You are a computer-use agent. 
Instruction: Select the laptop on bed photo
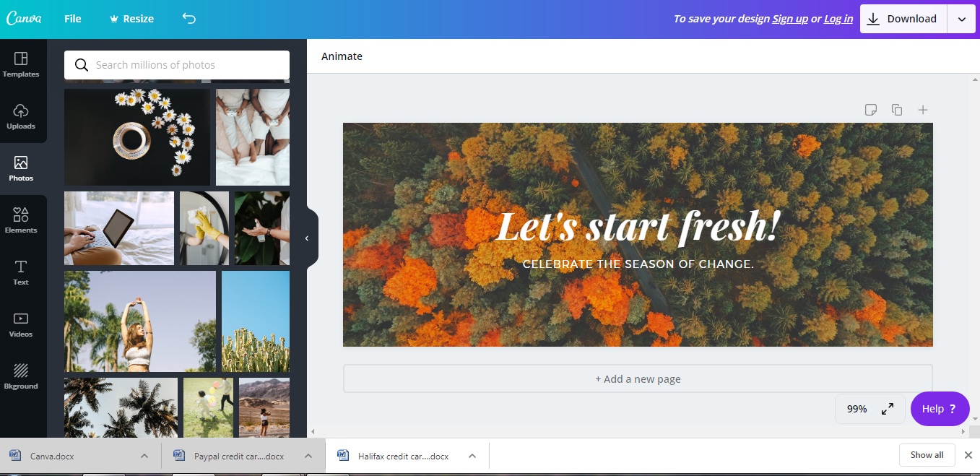pos(119,228)
